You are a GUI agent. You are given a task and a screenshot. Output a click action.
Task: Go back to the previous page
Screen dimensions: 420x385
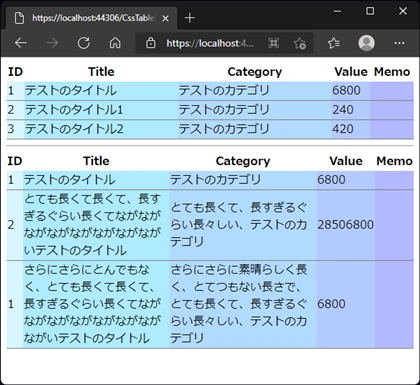point(21,43)
